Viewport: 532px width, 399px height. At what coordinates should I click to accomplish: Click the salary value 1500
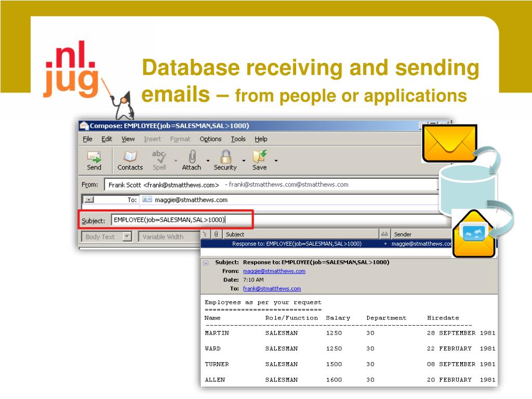click(334, 364)
